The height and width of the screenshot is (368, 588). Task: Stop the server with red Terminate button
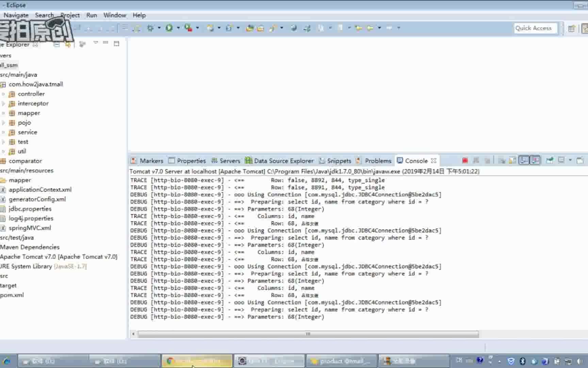(465, 160)
